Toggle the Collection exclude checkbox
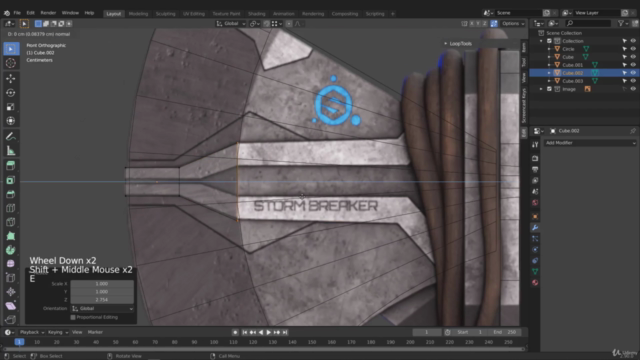The width and height of the screenshot is (640, 360). pyautogui.click(x=549, y=41)
